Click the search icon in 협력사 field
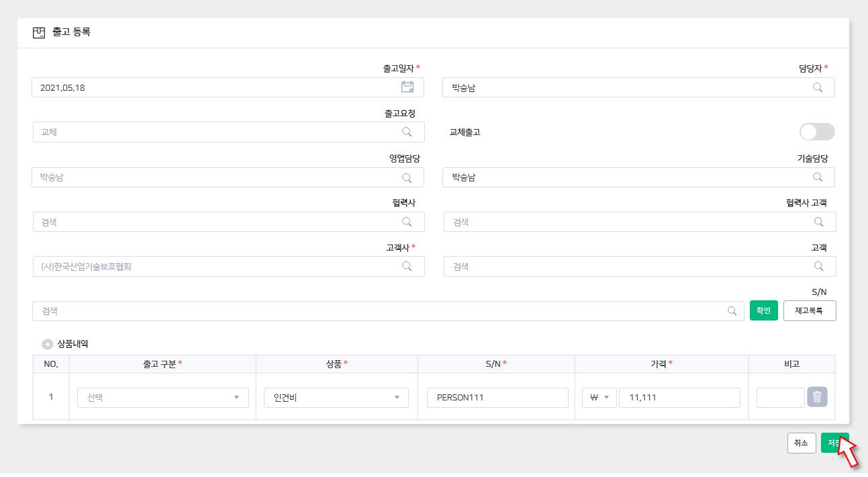Viewport: 868px width, 477px height. point(407,222)
